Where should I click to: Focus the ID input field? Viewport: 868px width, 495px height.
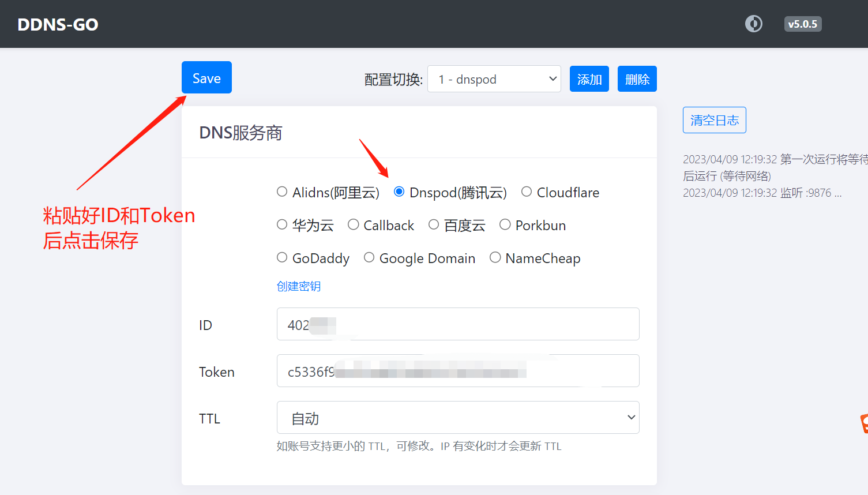click(458, 324)
